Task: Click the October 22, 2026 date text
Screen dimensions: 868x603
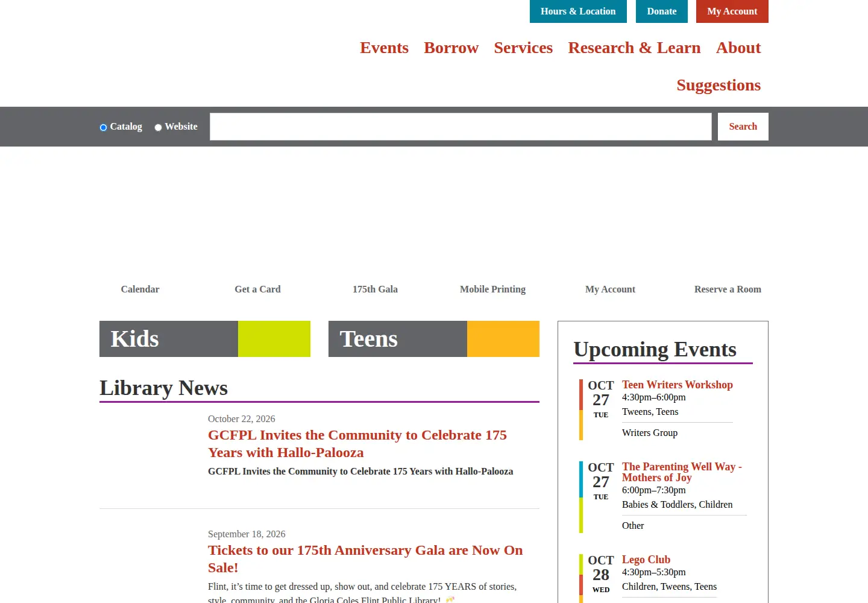Action: point(241,419)
